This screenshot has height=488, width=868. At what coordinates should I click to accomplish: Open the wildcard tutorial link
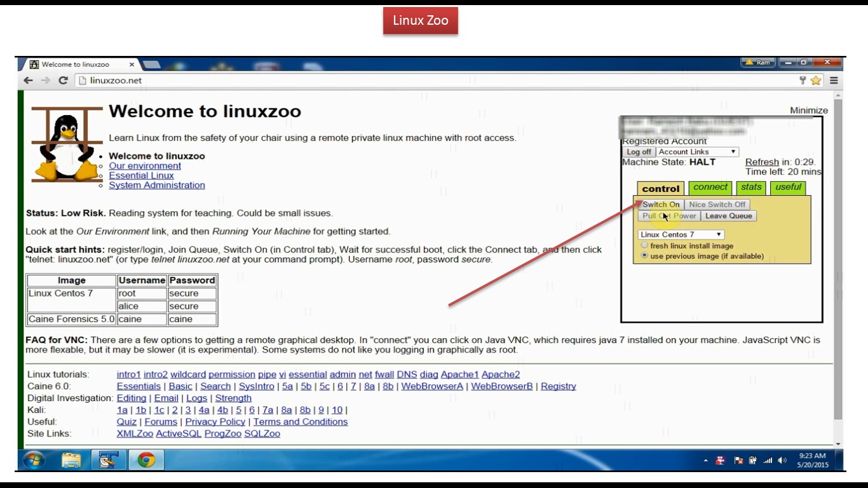(x=188, y=374)
